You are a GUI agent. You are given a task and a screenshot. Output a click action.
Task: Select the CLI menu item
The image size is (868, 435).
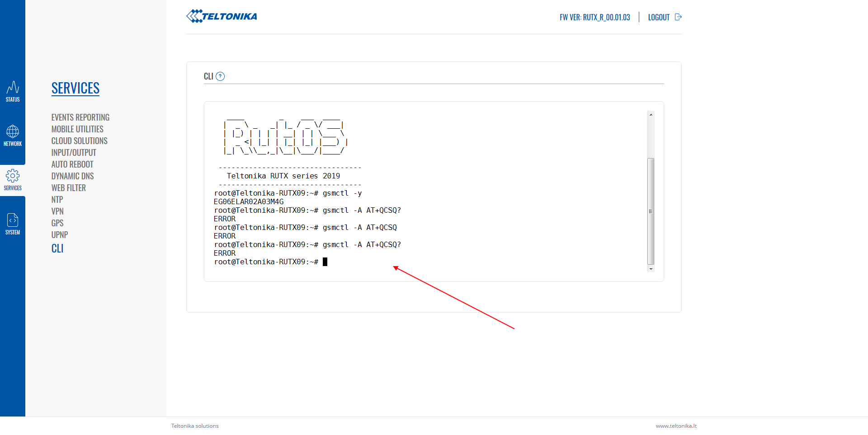tap(57, 248)
